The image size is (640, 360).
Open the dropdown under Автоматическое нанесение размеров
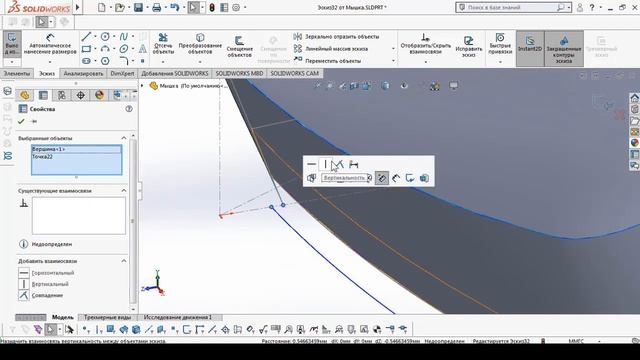click(x=50, y=62)
